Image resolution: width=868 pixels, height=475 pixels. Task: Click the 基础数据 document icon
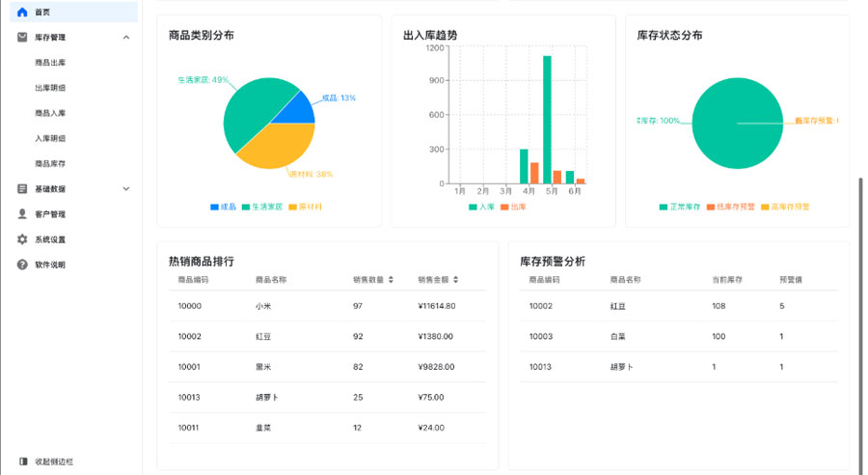point(22,189)
